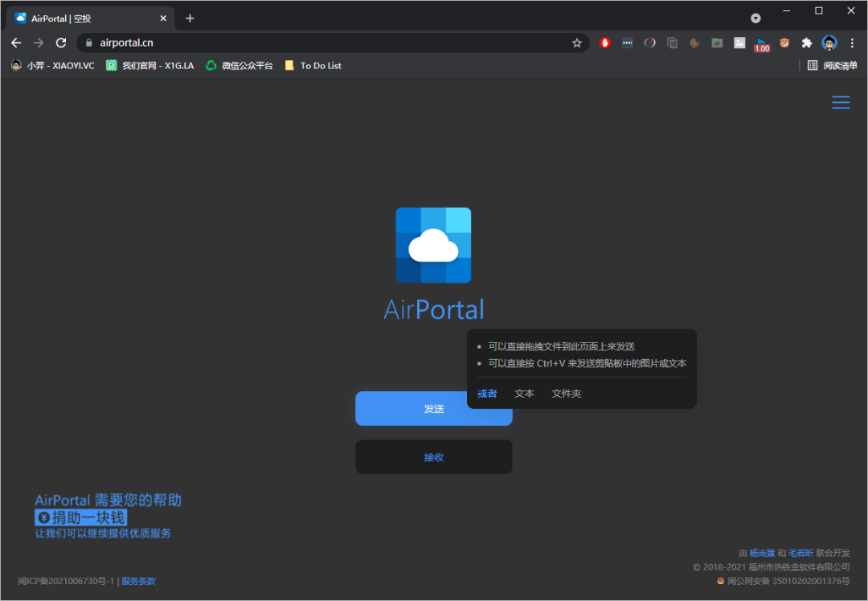Open the tab search dropdown arrow
The image size is (868, 601).
(755, 18)
